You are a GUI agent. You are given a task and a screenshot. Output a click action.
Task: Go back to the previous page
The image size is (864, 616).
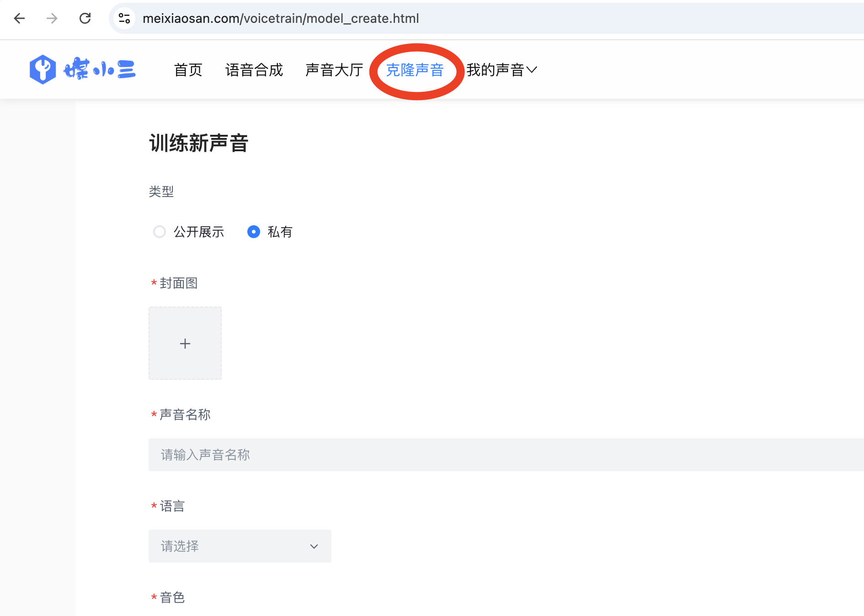point(19,18)
